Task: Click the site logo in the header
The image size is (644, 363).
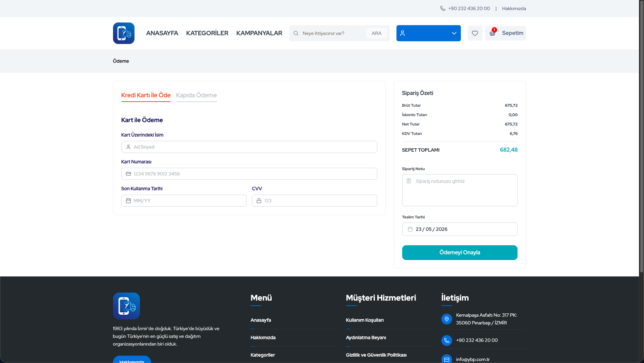Action: point(123,33)
